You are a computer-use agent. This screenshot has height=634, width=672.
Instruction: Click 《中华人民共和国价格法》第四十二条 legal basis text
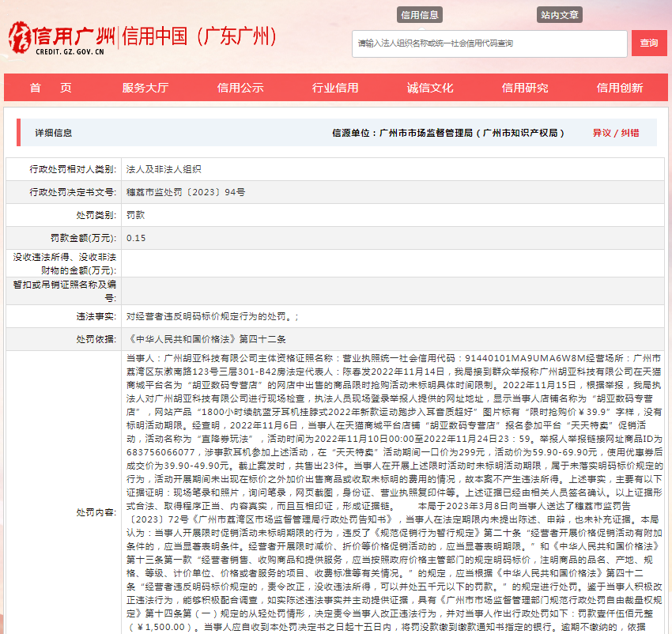click(206, 339)
